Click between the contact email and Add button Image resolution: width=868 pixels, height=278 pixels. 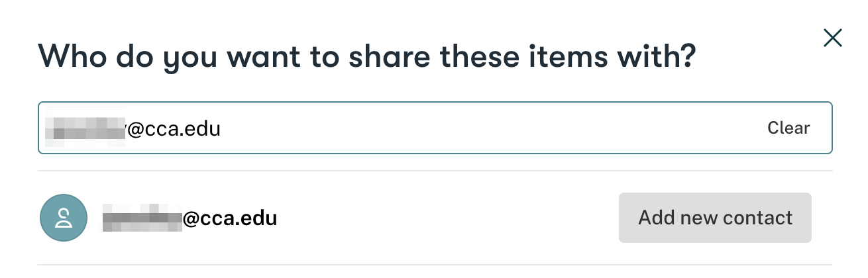tap(444, 218)
